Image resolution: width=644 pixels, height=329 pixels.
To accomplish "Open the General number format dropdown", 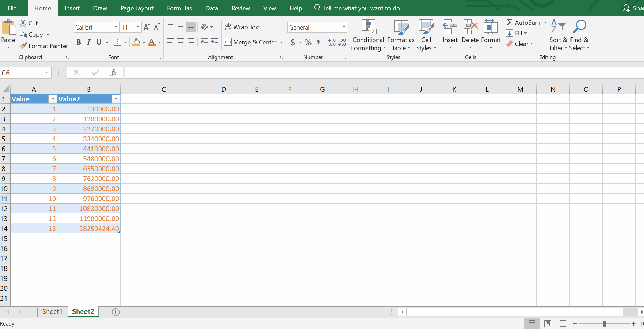I will (343, 27).
